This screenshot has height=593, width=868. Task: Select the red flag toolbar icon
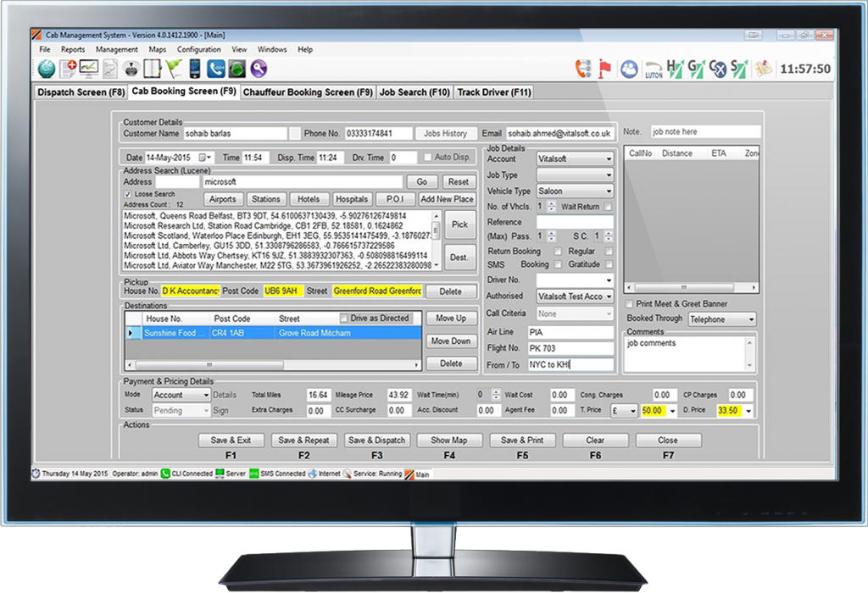(605, 69)
